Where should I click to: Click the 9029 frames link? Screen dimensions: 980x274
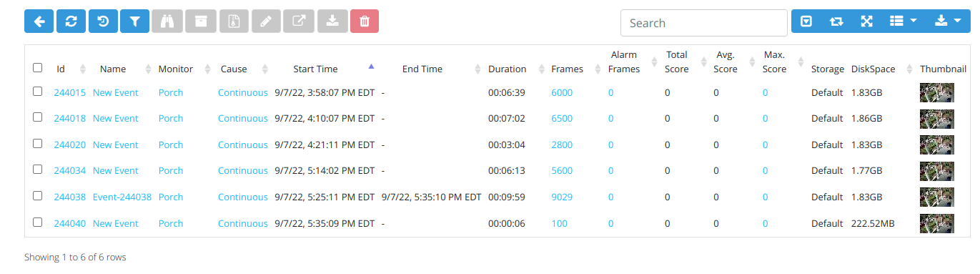click(x=562, y=197)
